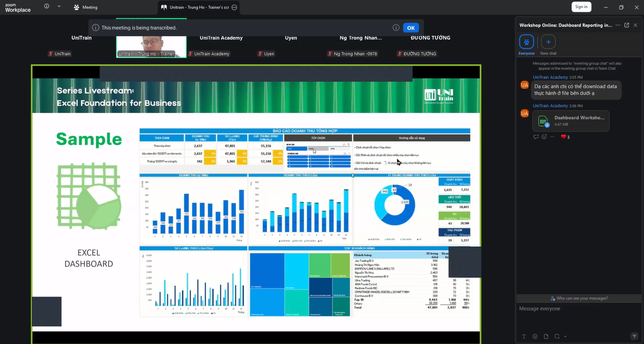This screenshot has height=344, width=644.
Task: Expand the screenshot options chevron in chat
Action: pos(565,336)
